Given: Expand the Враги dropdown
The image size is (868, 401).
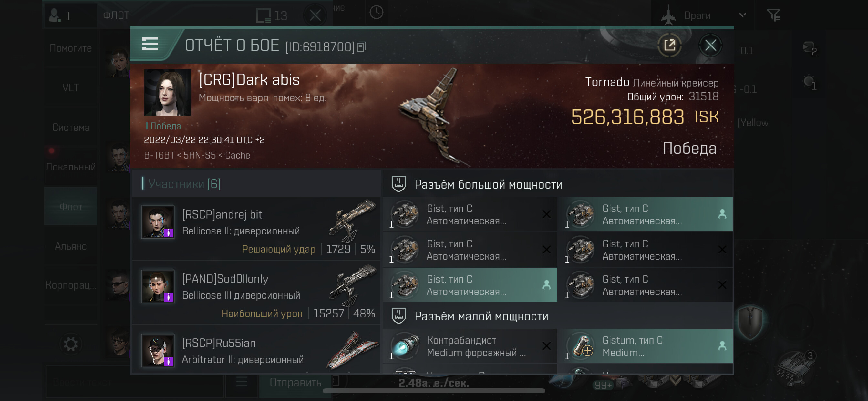Looking at the screenshot, I should click(x=742, y=15).
